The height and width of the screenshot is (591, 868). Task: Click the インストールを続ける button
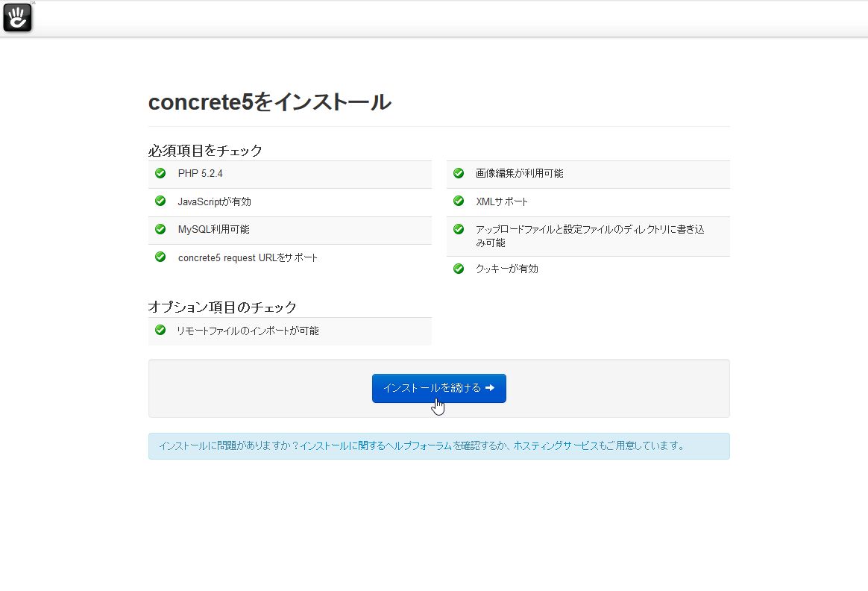tap(439, 388)
